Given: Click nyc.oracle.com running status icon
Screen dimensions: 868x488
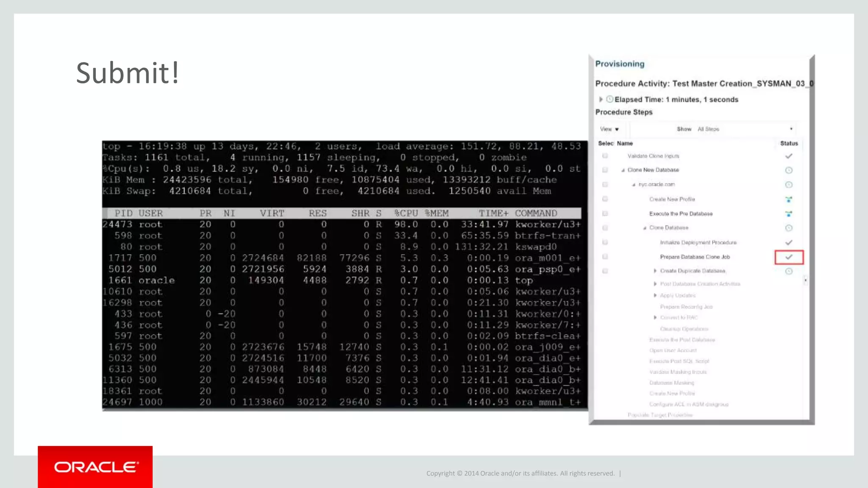Looking at the screenshot, I should click(788, 185).
